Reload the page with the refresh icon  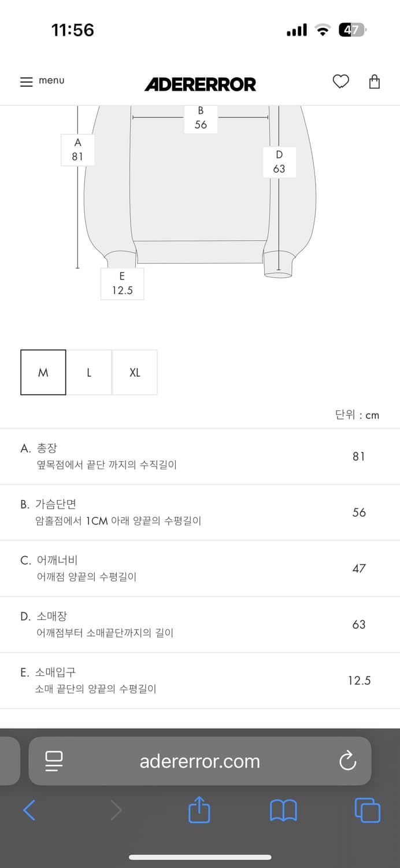tap(347, 762)
